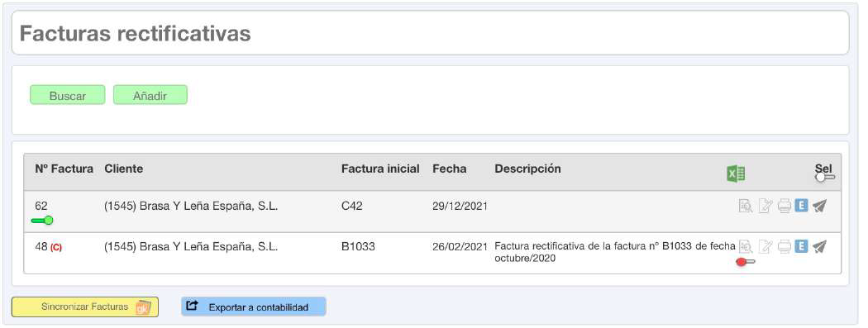Sort by the Fecha column header
Image resolution: width=868 pixels, height=328 pixels.
pyautogui.click(x=450, y=169)
